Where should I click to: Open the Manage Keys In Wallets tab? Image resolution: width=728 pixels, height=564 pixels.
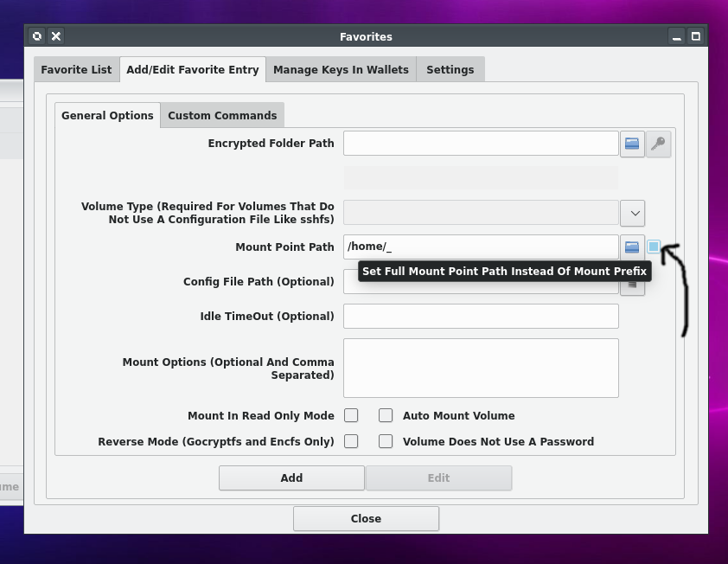340,69
